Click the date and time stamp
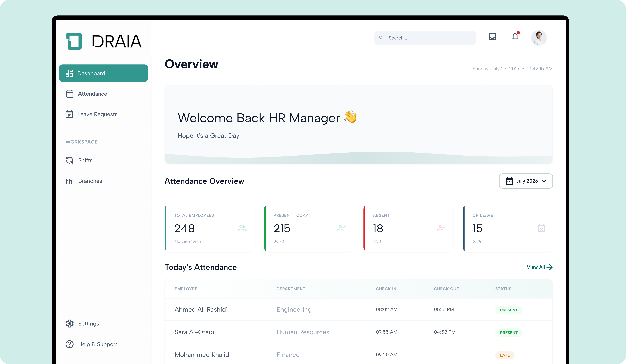626x364 pixels. click(x=513, y=69)
